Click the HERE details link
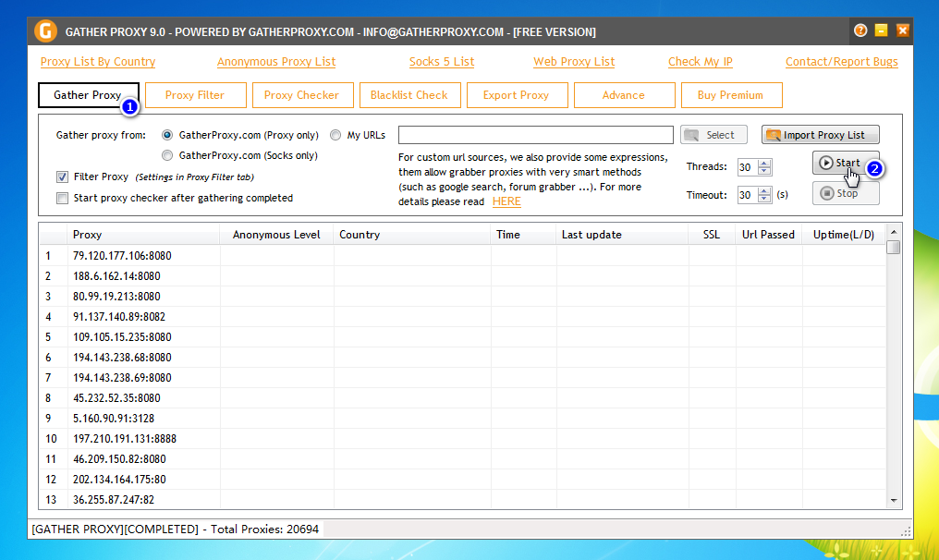Screen dimensions: 939x560 point(506,201)
